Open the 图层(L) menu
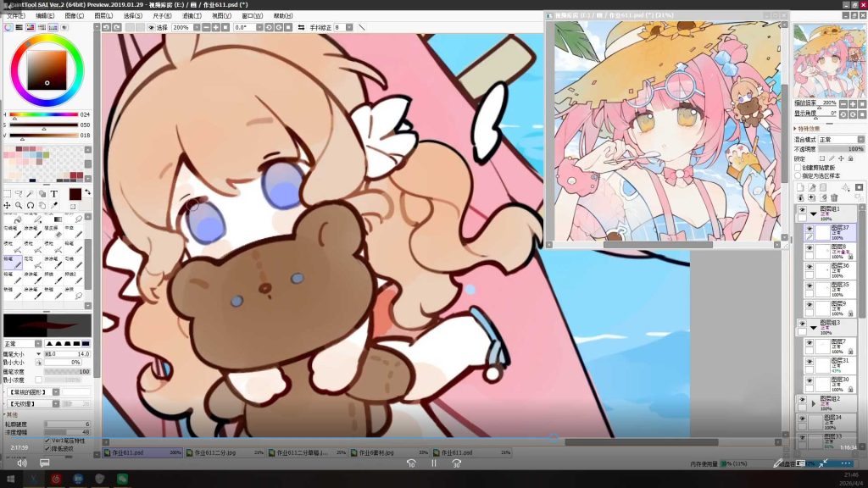 point(103,16)
